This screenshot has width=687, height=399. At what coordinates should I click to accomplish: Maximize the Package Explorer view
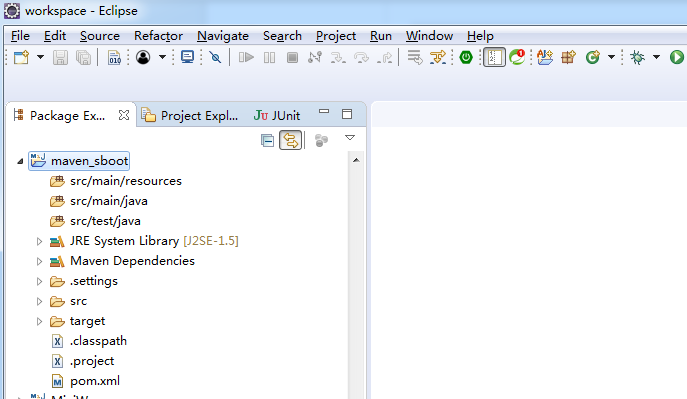347,114
